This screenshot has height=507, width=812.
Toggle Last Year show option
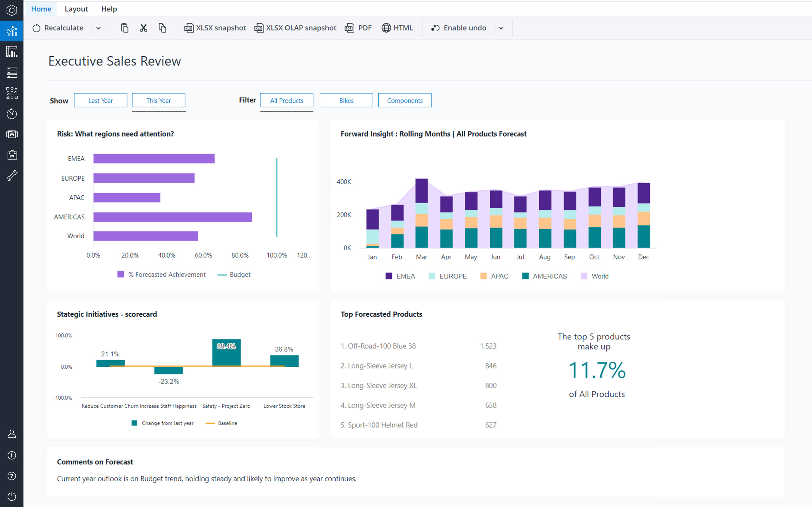tap(100, 100)
